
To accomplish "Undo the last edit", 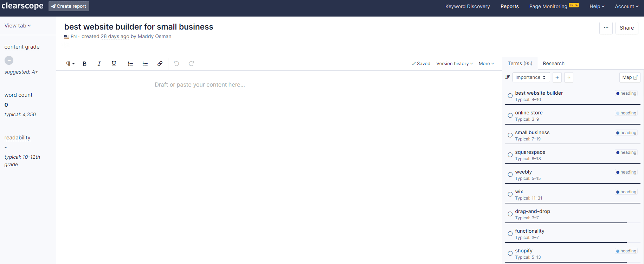I will pos(176,64).
